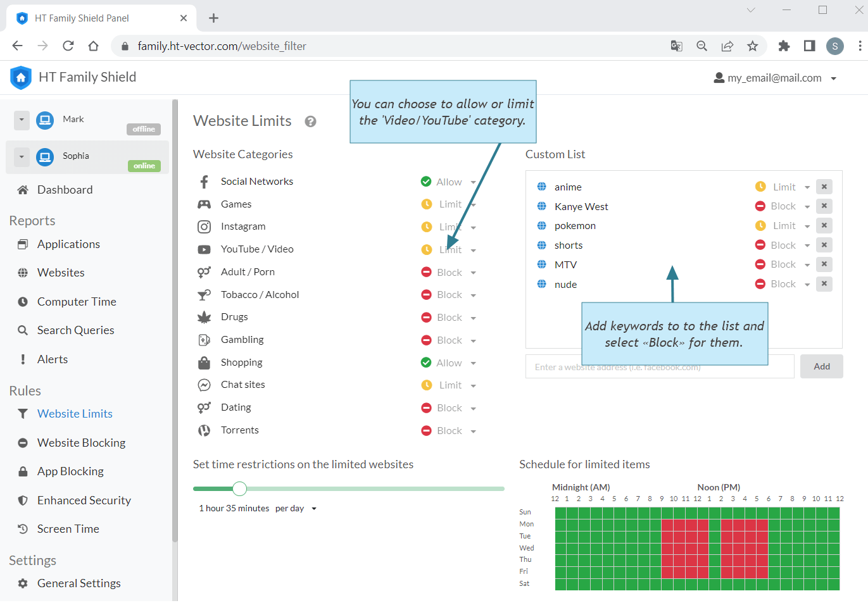Open the my_email@mail.com account menu
The image size is (868, 603).
(775, 78)
